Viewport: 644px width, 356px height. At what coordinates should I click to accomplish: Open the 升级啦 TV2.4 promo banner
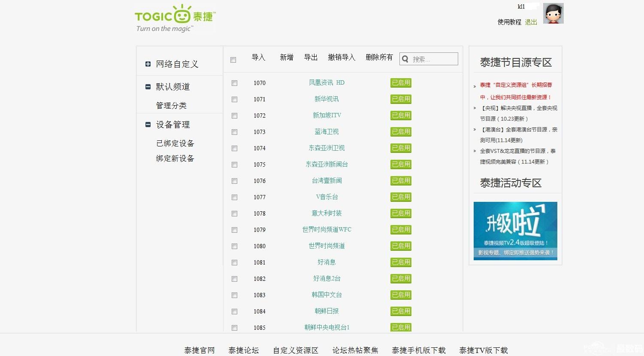[x=515, y=231]
